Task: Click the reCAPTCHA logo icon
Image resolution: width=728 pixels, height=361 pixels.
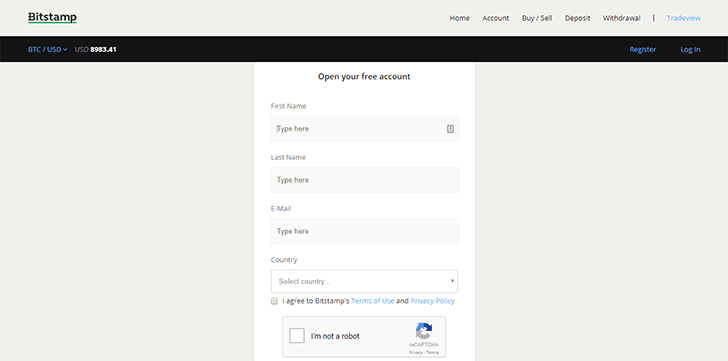Action: 423,331
